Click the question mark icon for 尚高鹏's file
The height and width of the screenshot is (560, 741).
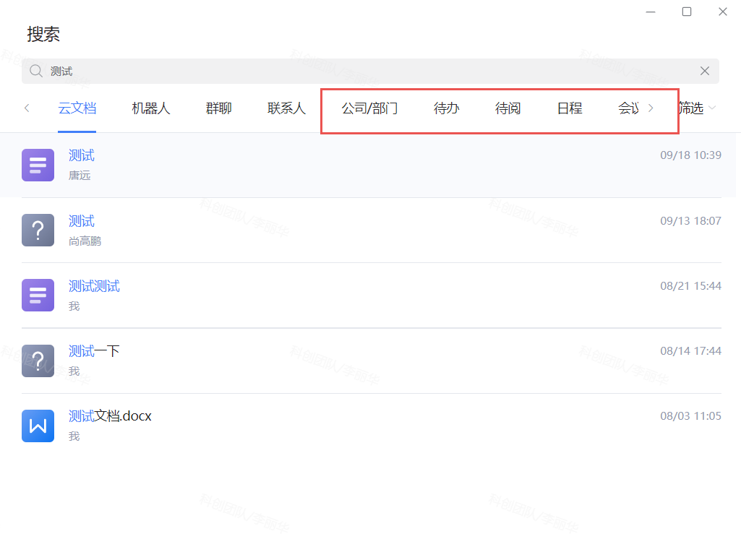click(x=38, y=230)
